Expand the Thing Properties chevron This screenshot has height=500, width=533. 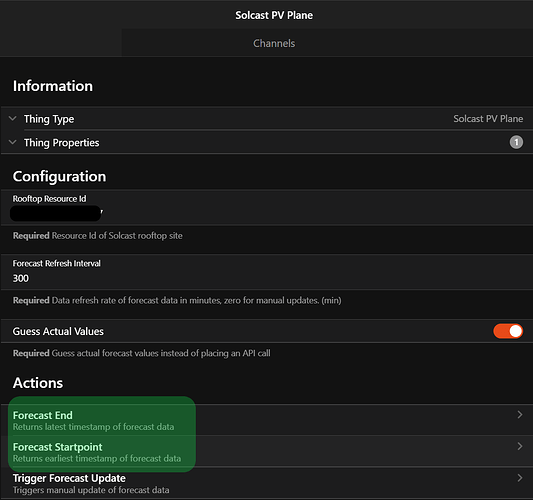click(13, 142)
